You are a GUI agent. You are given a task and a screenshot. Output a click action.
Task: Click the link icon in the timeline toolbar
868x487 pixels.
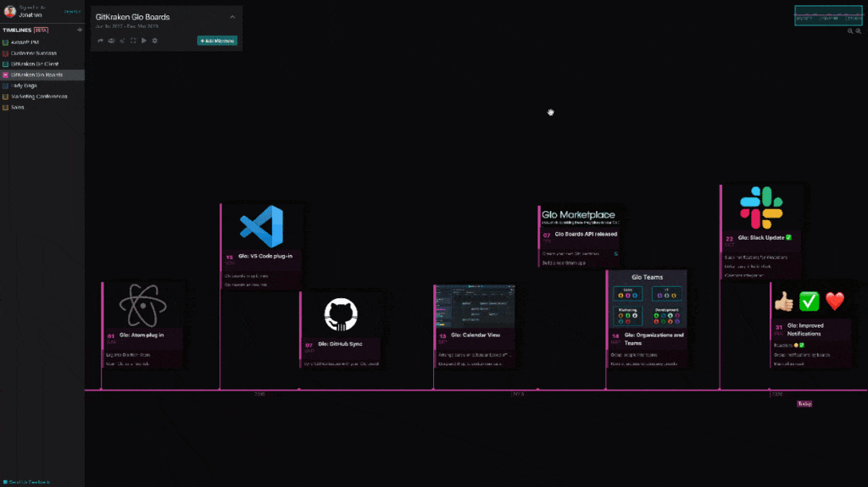[122, 41]
